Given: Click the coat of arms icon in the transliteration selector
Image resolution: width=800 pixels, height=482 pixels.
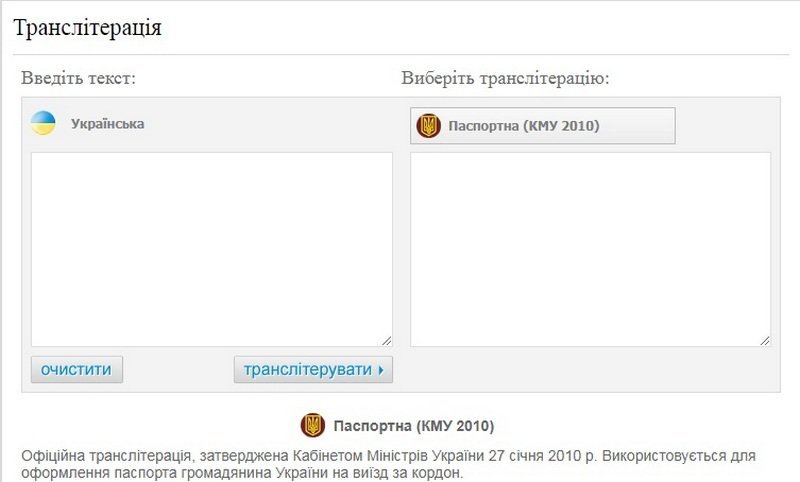Looking at the screenshot, I should (428, 126).
